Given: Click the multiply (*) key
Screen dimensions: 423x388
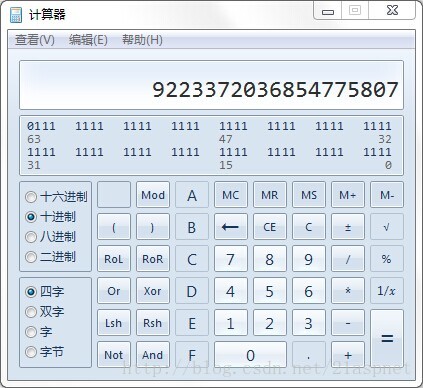Looking at the screenshot, I should coord(348,291).
